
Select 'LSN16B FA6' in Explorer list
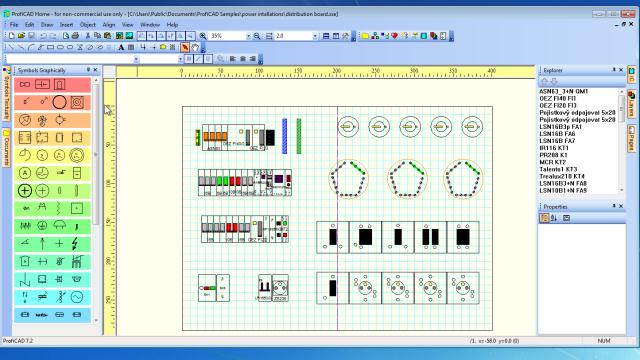pos(557,134)
